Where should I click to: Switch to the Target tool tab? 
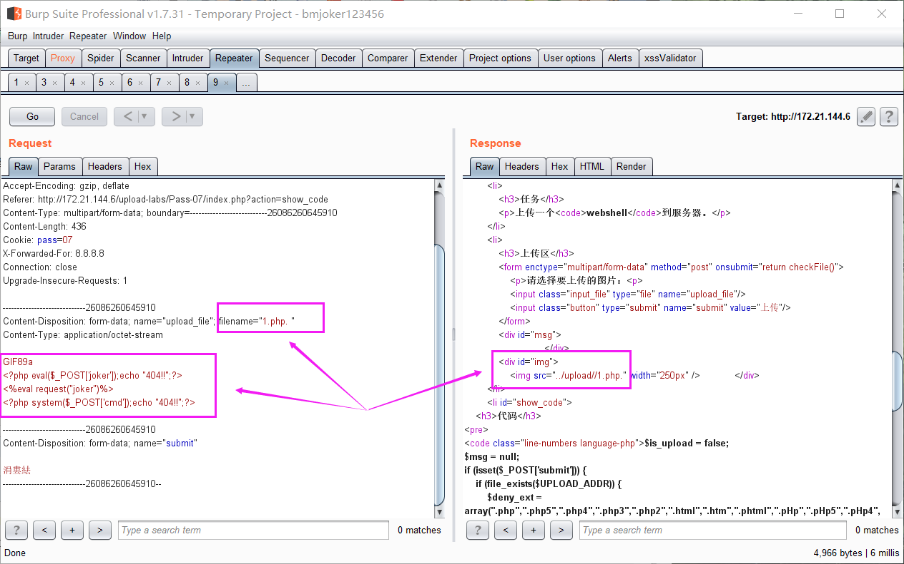click(x=26, y=58)
